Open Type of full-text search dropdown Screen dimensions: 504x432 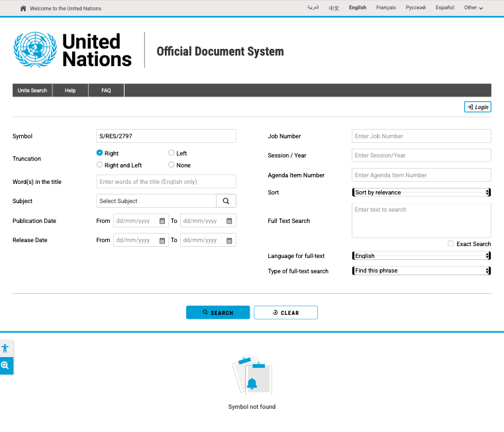click(421, 271)
